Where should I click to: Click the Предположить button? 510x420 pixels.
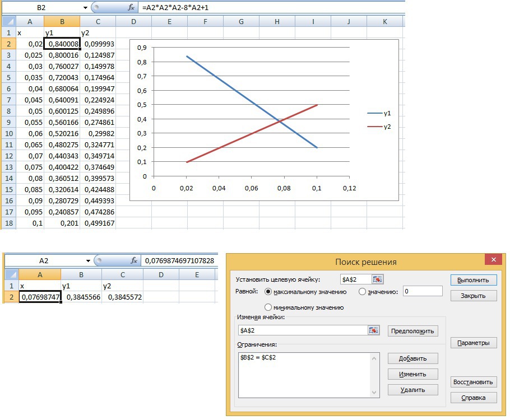tap(412, 331)
